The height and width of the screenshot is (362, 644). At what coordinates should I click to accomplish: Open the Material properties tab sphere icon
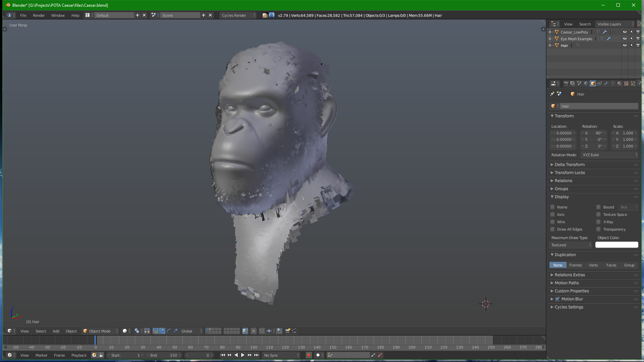tap(620, 83)
